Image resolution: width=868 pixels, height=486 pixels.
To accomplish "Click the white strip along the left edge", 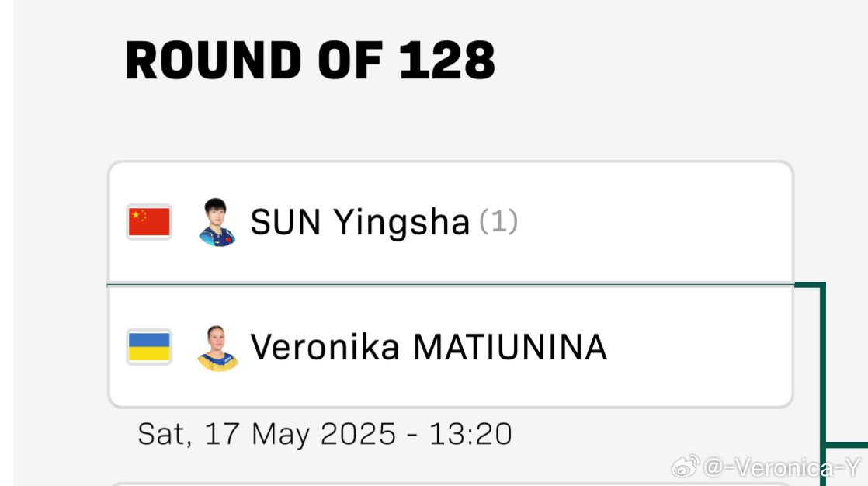I will tap(7, 243).
